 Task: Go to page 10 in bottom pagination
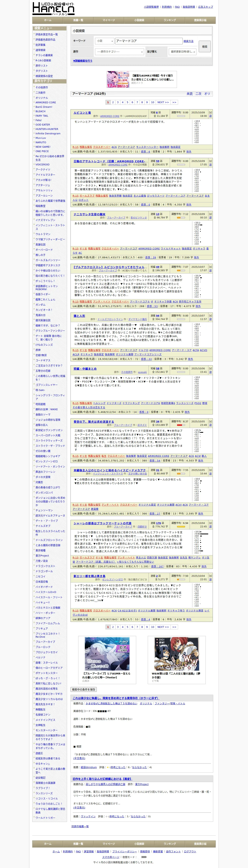[153, 627]
